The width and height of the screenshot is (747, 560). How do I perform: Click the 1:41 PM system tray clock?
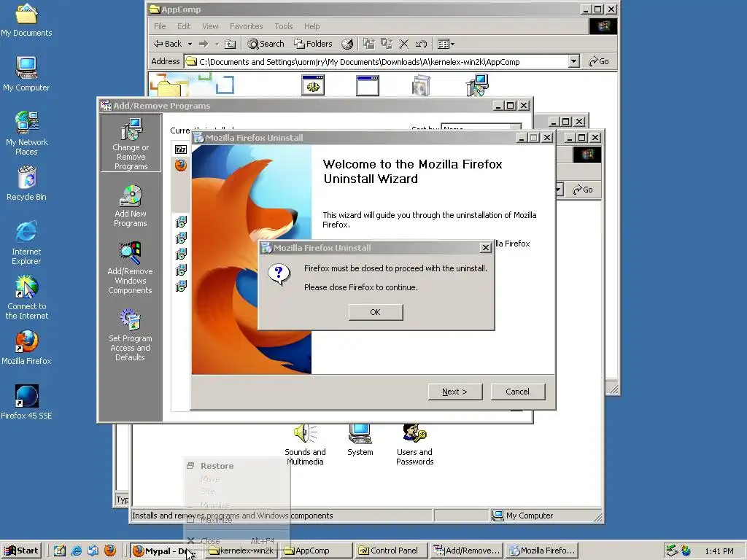point(719,551)
